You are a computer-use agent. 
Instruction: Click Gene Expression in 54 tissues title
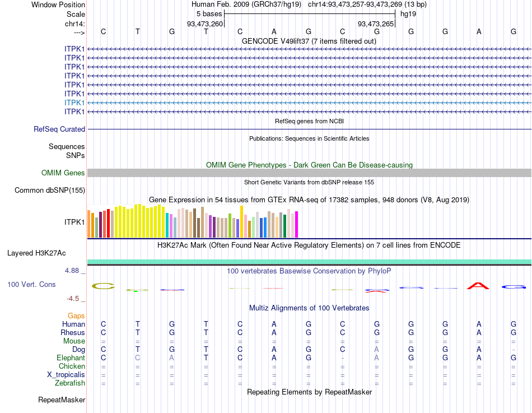pyautogui.click(x=309, y=199)
